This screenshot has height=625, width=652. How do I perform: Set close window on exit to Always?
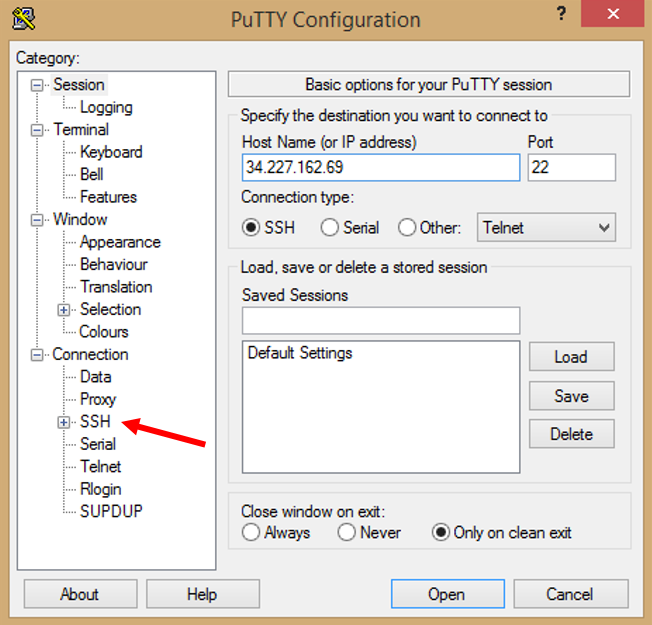(251, 533)
